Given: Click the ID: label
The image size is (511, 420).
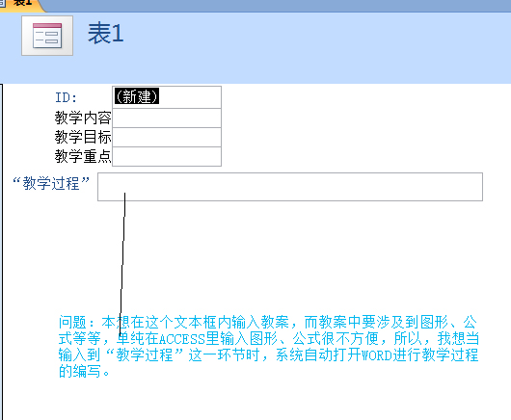Looking at the screenshot, I should (66, 97).
